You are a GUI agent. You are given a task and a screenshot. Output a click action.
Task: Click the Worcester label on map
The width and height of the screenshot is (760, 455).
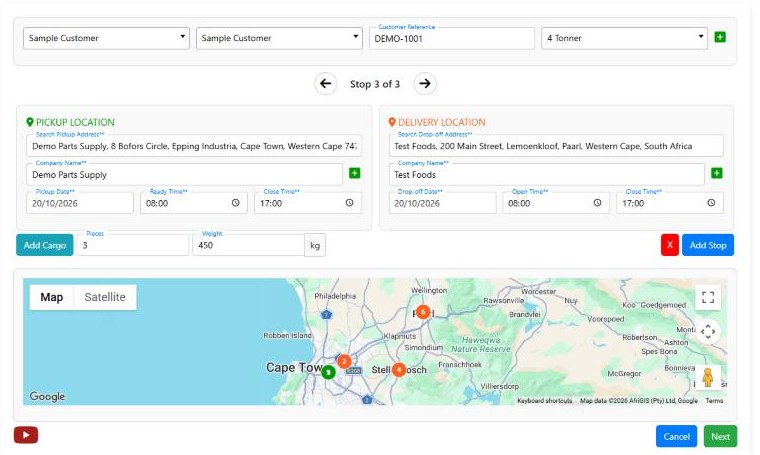[x=538, y=291]
